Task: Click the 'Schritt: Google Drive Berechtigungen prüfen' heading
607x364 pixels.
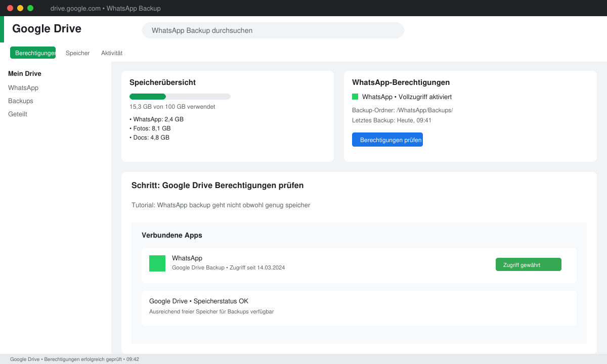Action: click(218, 186)
